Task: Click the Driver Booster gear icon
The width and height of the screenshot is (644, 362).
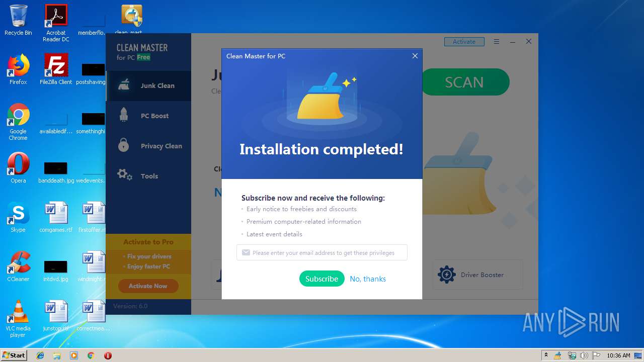Action: point(447,275)
